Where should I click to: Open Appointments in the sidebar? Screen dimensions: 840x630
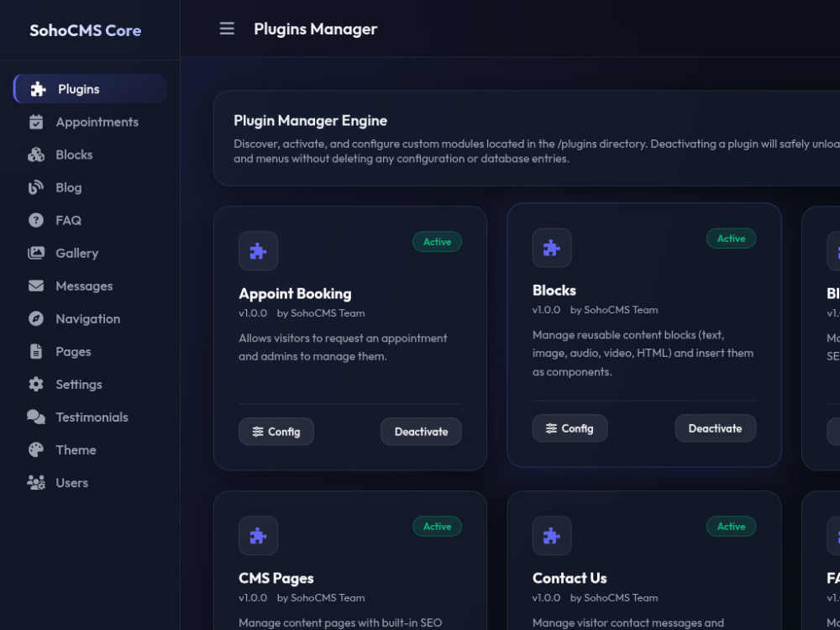click(90, 122)
